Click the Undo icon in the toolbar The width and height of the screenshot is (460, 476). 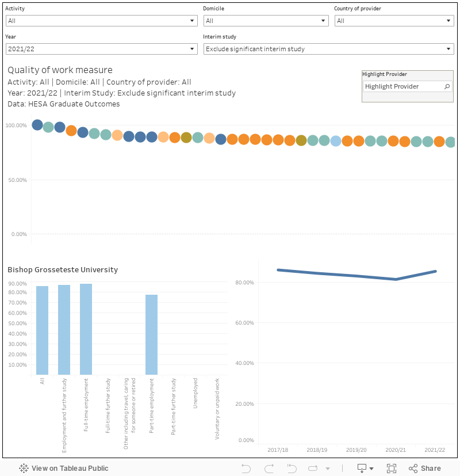pos(246,468)
